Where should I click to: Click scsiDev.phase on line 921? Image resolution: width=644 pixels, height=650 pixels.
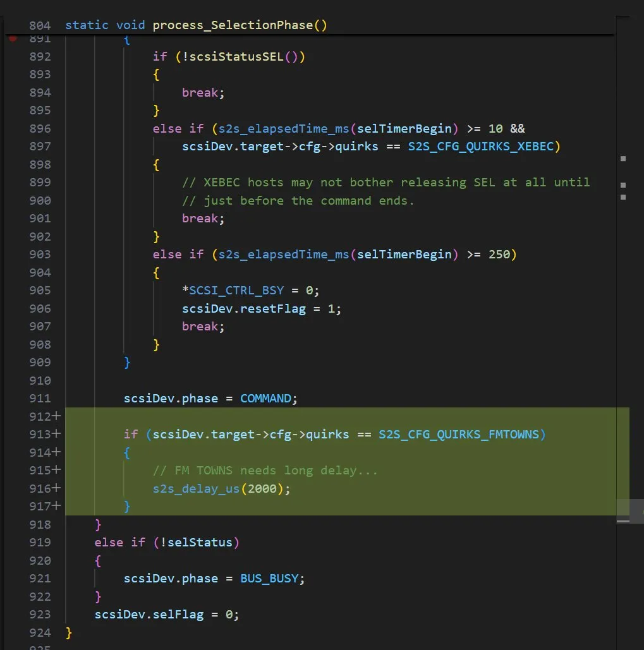171,579
